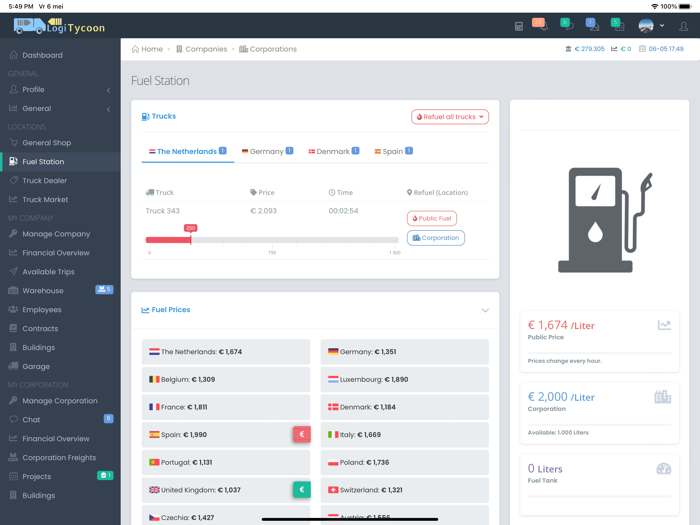700x525 pixels.
Task: Click Warehouse badge showing 5
Action: pyautogui.click(x=104, y=290)
